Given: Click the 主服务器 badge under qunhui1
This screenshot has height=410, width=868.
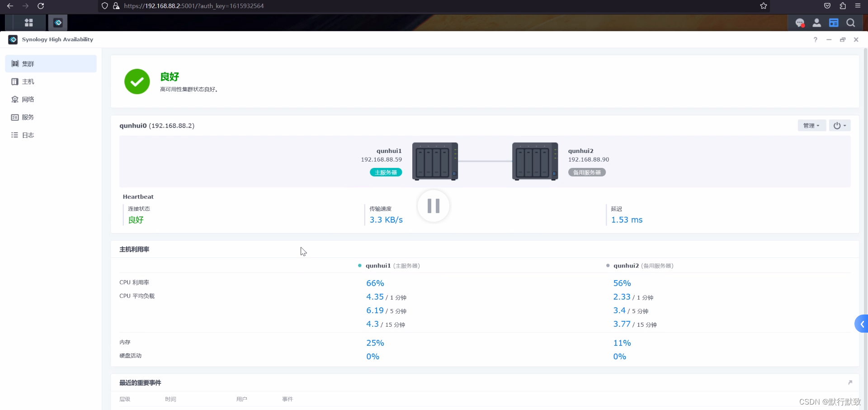Looking at the screenshot, I should (x=386, y=172).
